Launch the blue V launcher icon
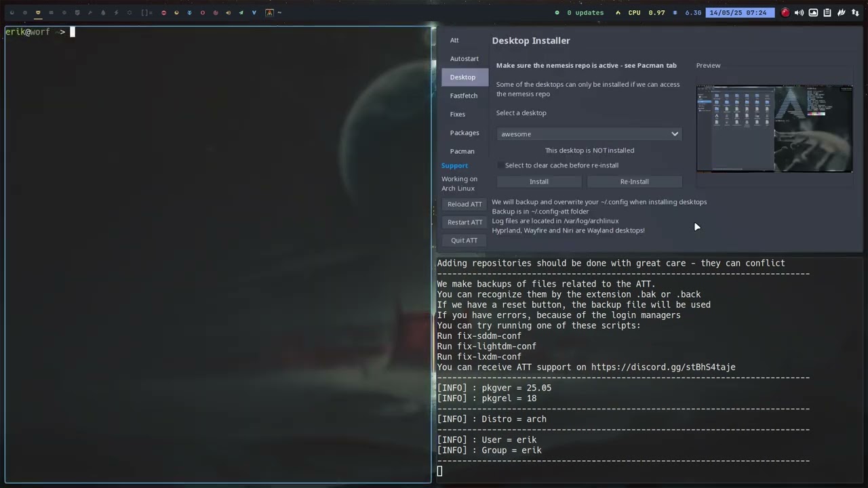 tap(254, 12)
